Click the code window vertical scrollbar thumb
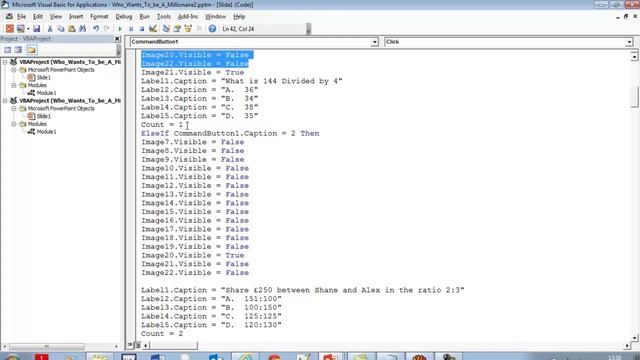The height and width of the screenshot is (360, 640). pos(634,97)
